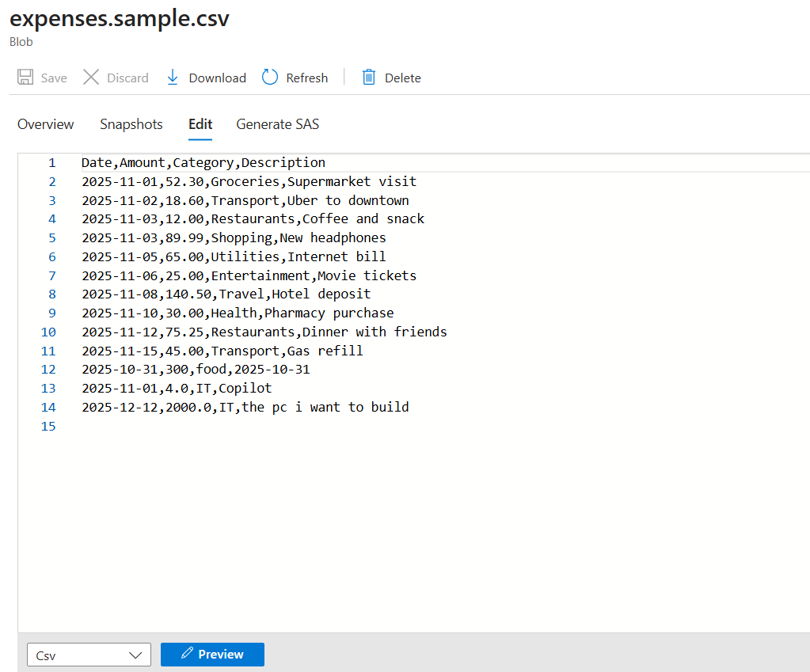Click on empty line 15 in editor
The image size is (810, 672).
click(238, 427)
